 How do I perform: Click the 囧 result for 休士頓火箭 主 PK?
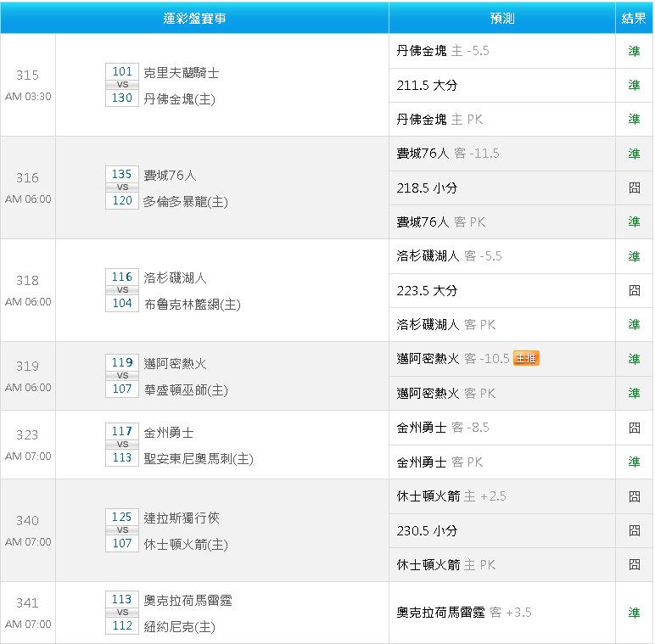[x=634, y=565]
